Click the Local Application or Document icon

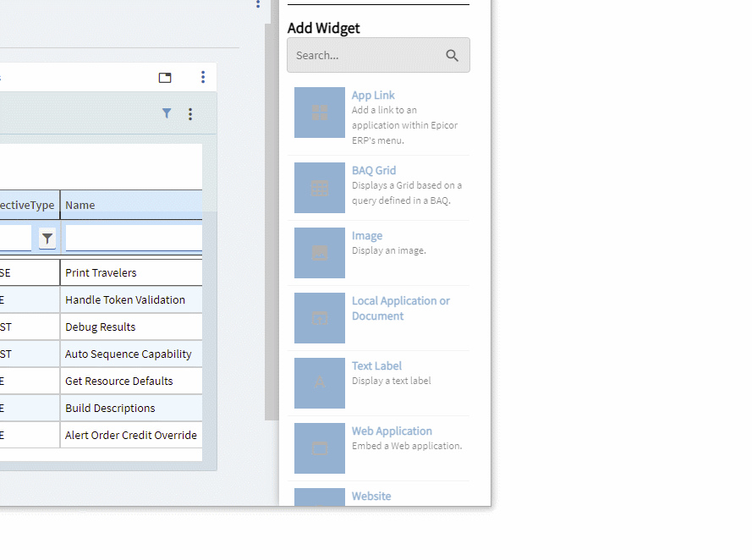pos(320,318)
